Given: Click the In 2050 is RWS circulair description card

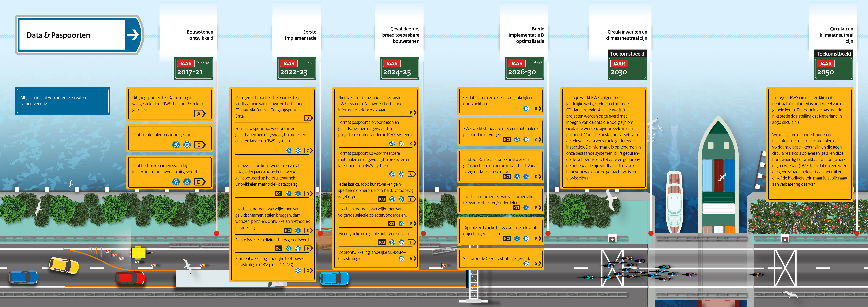Looking at the screenshot, I should click(x=810, y=144).
